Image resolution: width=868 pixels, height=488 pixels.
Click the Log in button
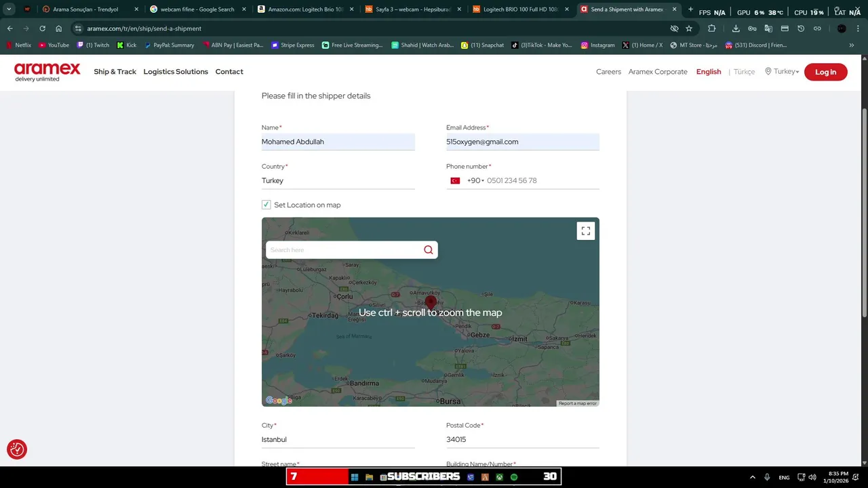click(825, 72)
